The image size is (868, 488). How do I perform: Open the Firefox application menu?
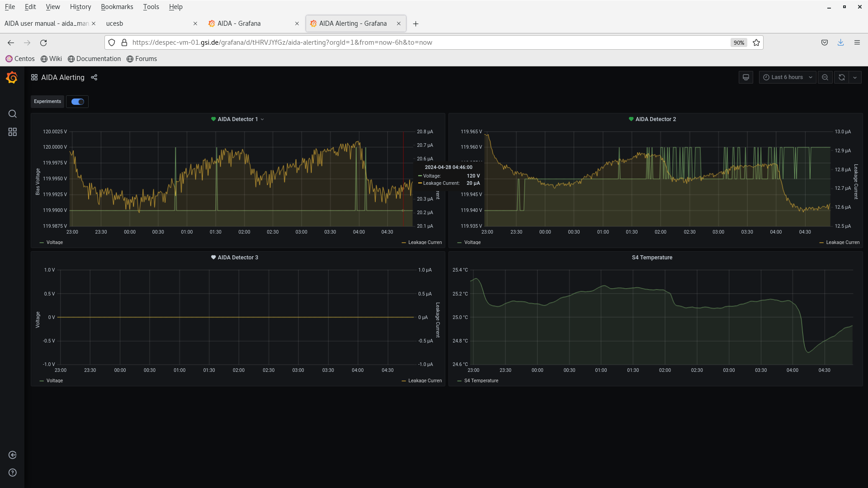click(857, 42)
